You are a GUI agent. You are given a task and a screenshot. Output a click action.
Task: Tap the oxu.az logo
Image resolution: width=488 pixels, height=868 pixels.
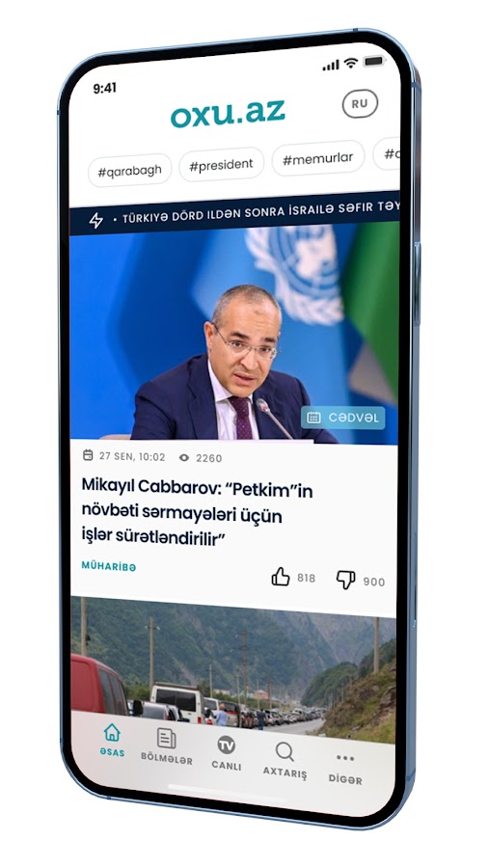[228, 114]
